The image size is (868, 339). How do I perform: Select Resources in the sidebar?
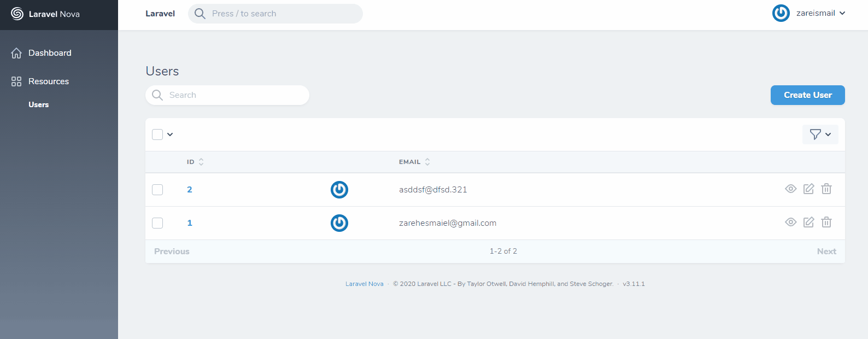[49, 81]
